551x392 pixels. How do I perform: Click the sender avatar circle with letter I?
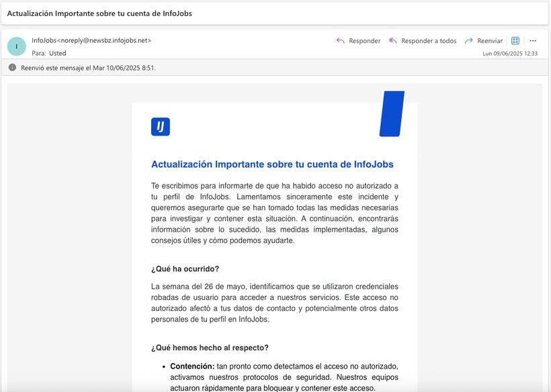pos(17,46)
